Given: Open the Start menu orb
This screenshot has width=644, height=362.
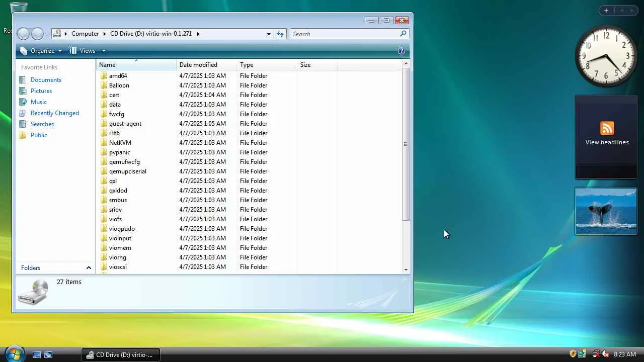Looking at the screenshot, I should click(x=14, y=354).
